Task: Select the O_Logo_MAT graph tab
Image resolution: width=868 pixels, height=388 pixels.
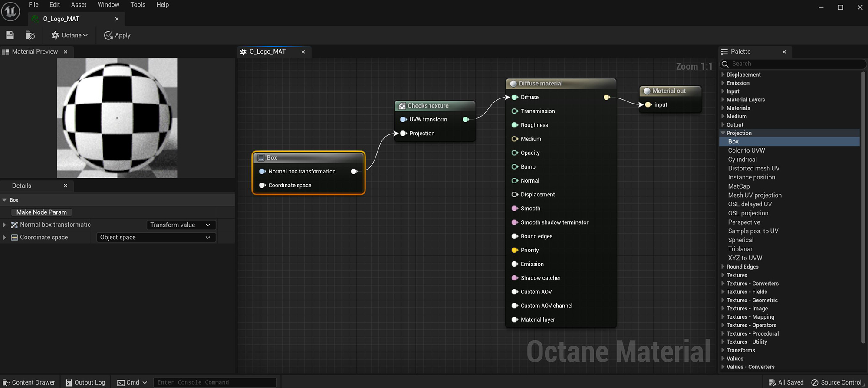Action: point(268,52)
